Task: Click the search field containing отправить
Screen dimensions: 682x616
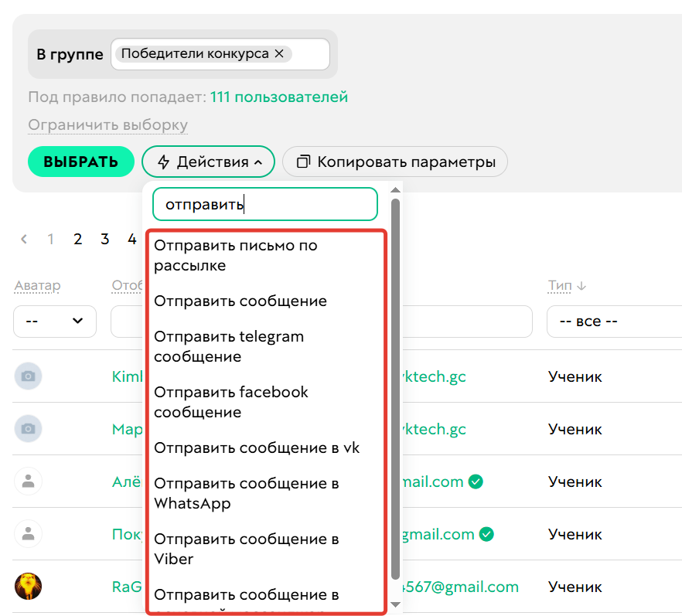Action: 265,203
